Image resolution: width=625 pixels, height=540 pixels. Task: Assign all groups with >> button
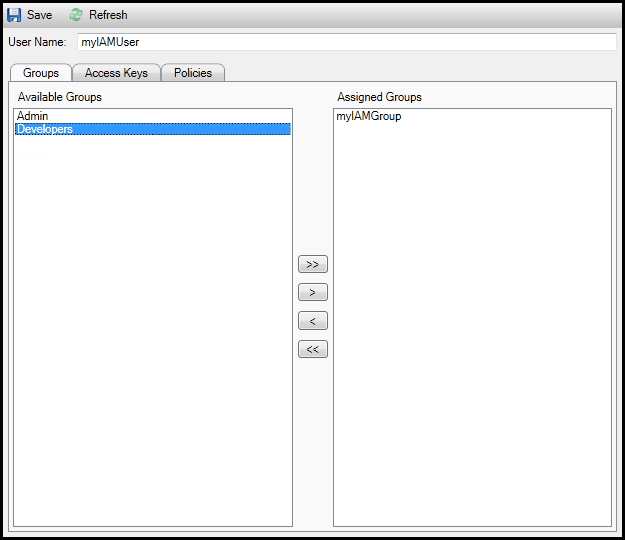pyautogui.click(x=313, y=265)
